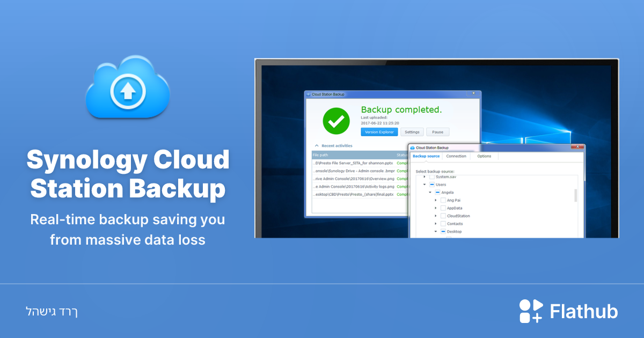Expand the AppData tree item
The image size is (644, 338).
click(435, 208)
